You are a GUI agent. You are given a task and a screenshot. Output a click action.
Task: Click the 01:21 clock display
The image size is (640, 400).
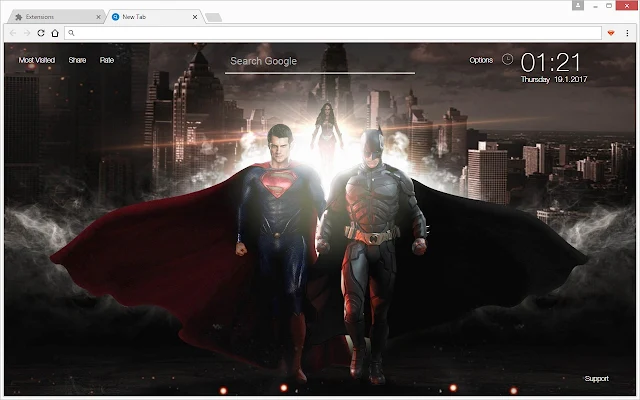(551, 62)
